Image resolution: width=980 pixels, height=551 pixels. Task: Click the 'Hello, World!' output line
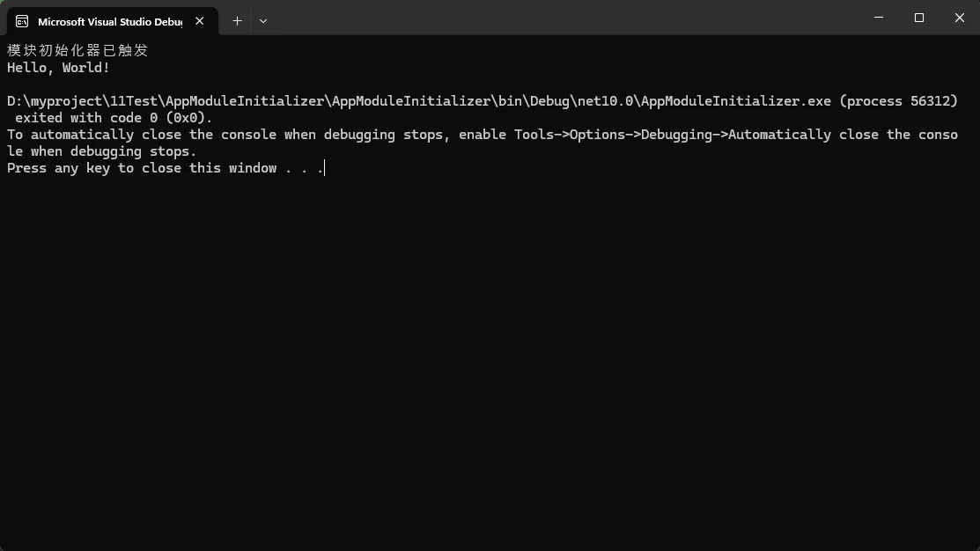58,68
